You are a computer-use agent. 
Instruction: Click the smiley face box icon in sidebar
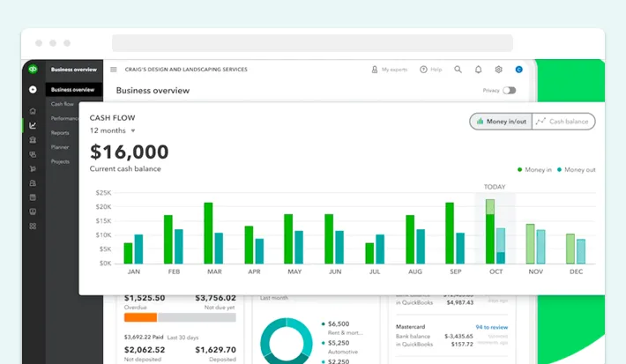(33, 212)
